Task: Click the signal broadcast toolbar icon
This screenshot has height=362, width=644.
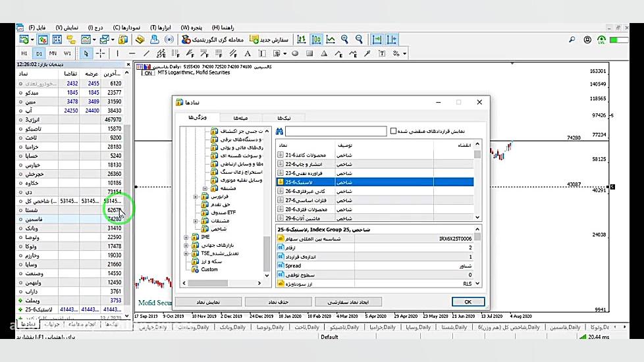Action: pyautogui.click(x=169, y=39)
